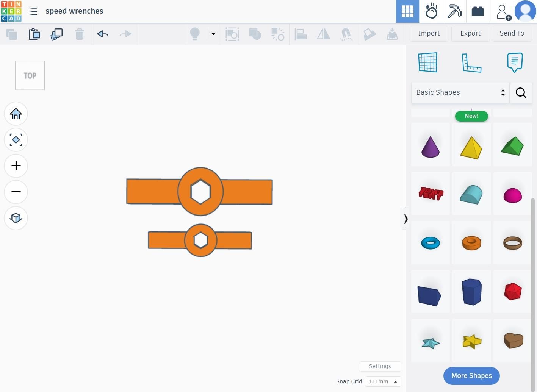Open the Bricks mode icon

click(x=478, y=11)
